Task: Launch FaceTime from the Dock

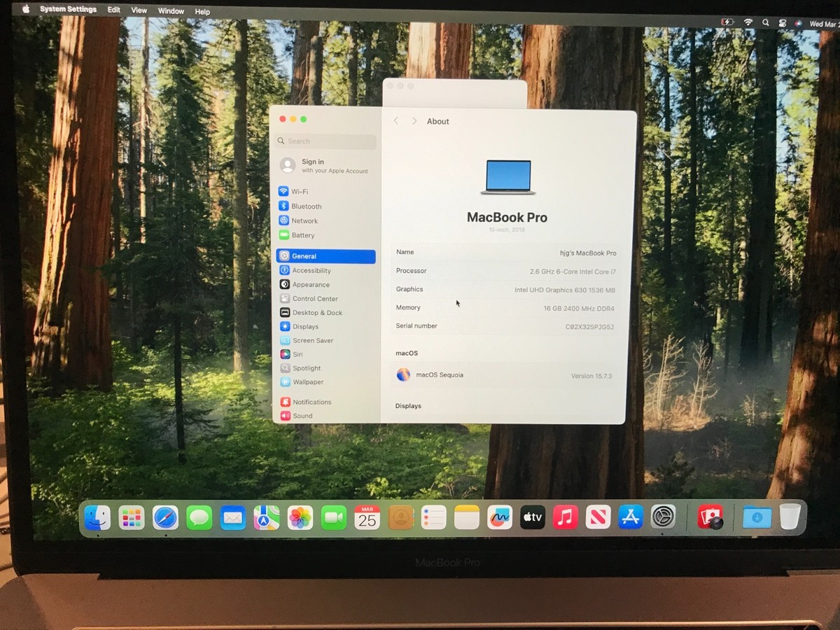Action: point(334,518)
